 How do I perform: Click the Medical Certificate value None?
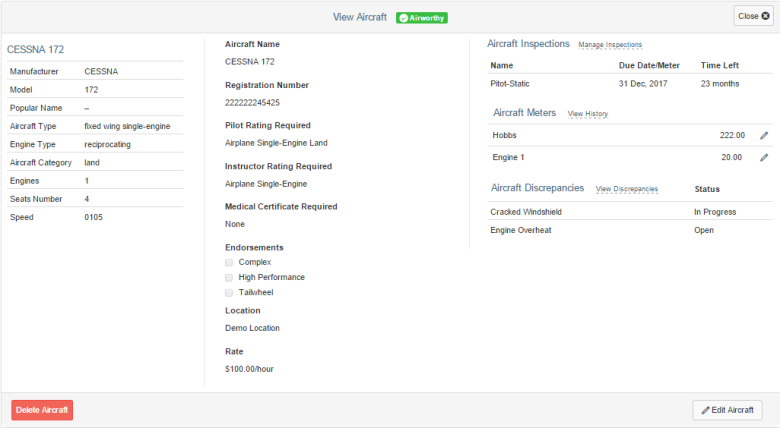[235, 224]
